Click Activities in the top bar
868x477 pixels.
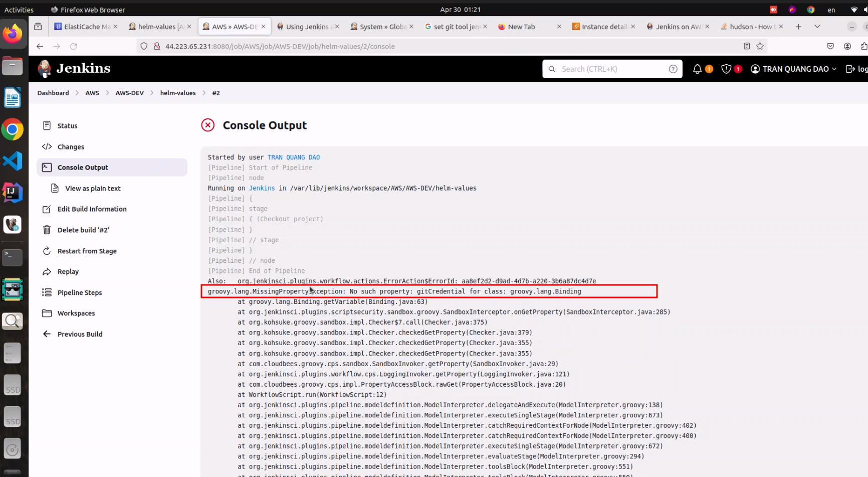tap(19, 10)
